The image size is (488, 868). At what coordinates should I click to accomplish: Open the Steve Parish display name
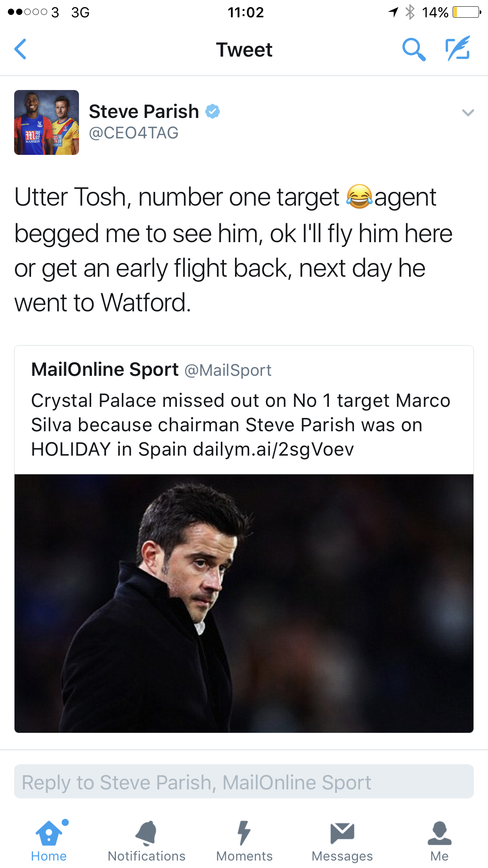[x=144, y=112]
